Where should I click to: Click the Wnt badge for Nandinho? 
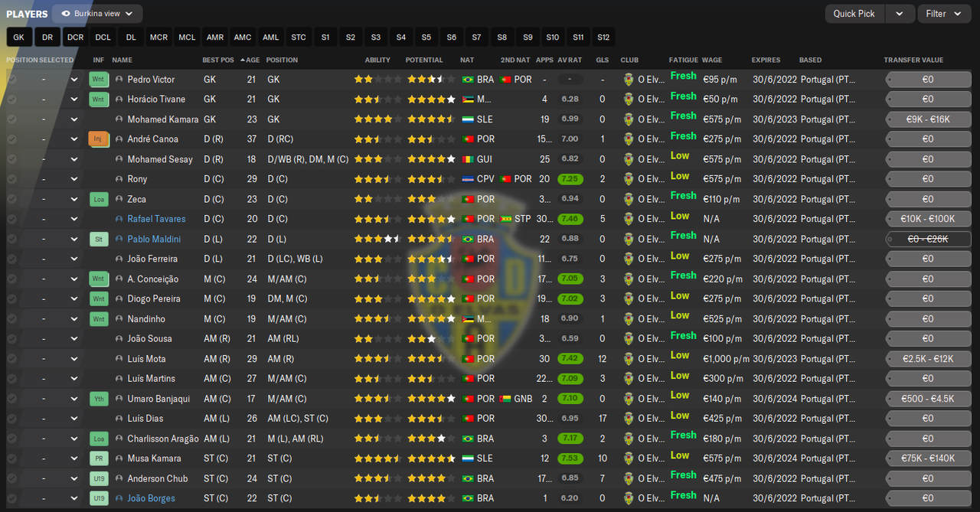(x=100, y=319)
